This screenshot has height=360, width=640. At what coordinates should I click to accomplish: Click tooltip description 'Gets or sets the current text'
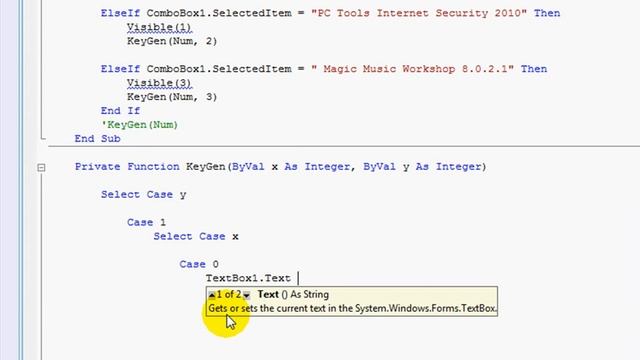(x=353, y=309)
